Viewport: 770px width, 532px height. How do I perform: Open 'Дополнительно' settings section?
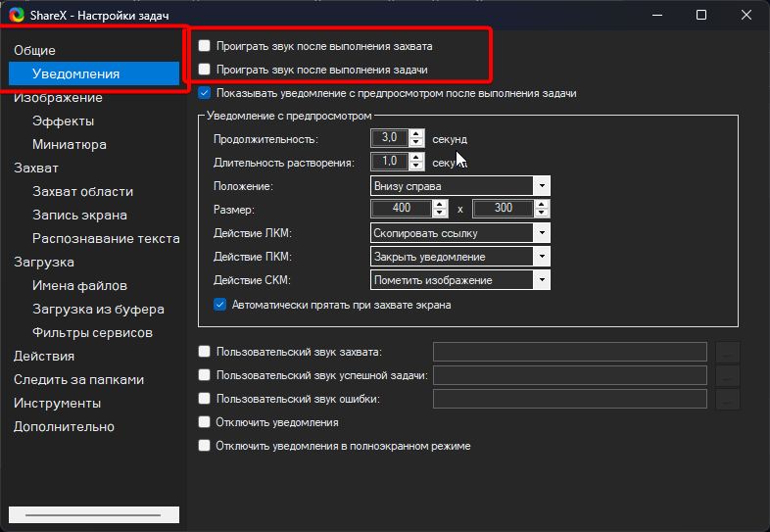pos(64,426)
